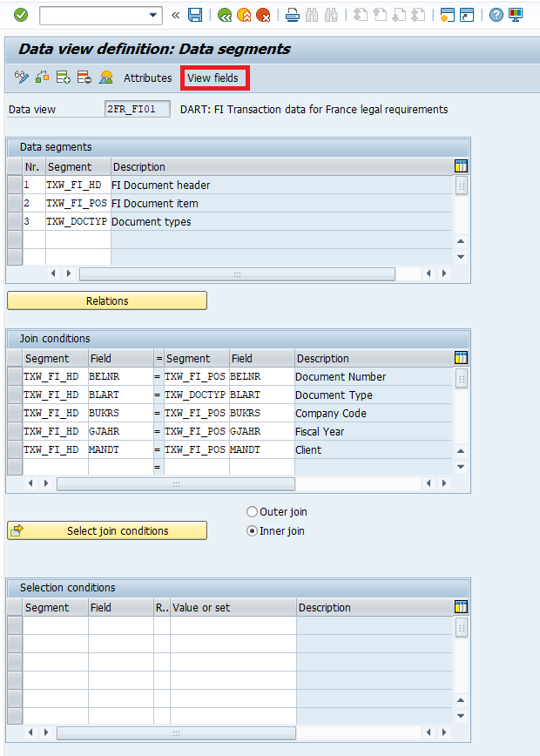Screen dimensions: 540x756
Task: Click the green Enter checkmark icon
Action: click(x=21, y=15)
